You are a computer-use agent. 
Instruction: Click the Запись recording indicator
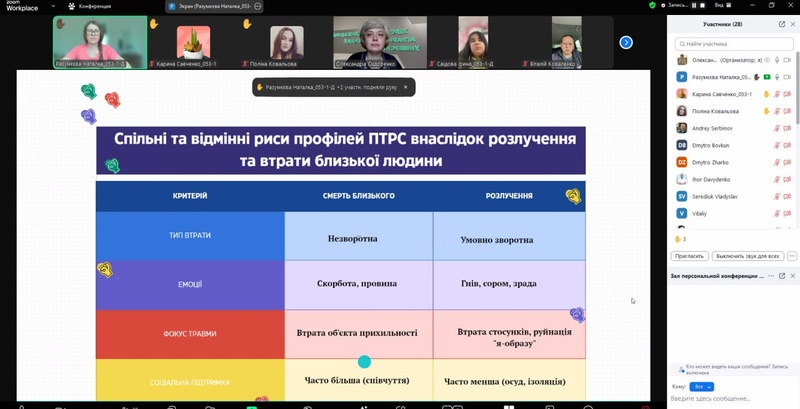pyautogui.click(x=674, y=5)
